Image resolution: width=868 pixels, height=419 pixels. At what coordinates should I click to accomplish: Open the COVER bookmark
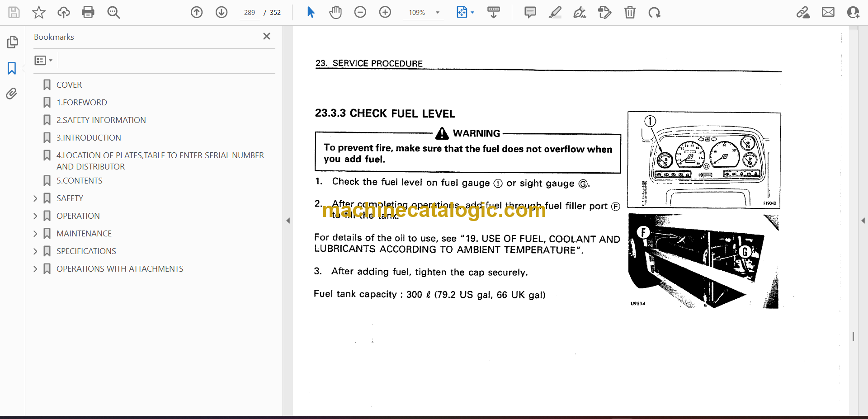tap(69, 85)
